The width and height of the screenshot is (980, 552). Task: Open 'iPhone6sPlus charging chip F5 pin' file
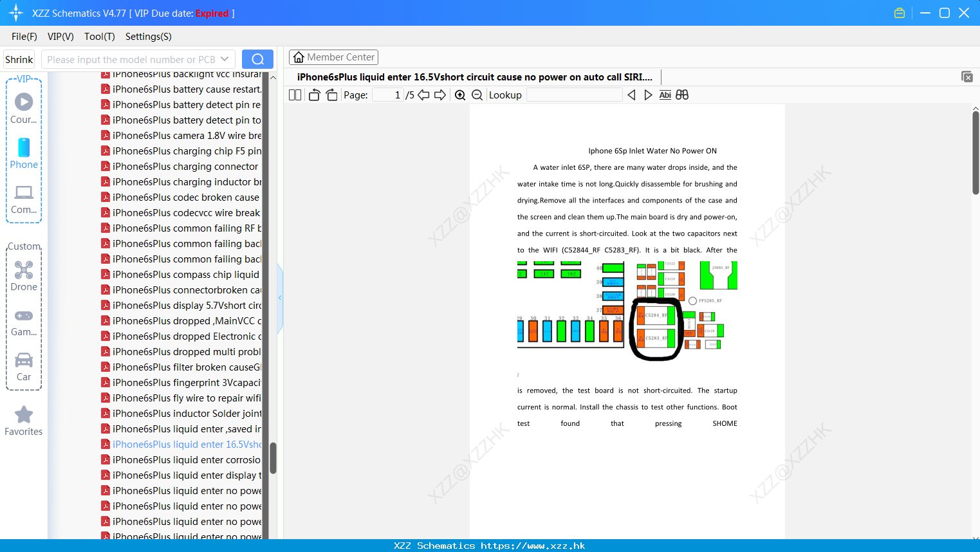tap(181, 151)
